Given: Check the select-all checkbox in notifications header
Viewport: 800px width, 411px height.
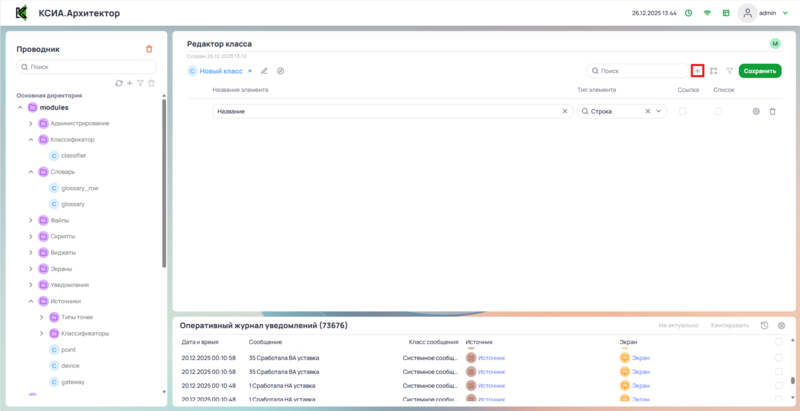Looking at the screenshot, I should [779, 342].
